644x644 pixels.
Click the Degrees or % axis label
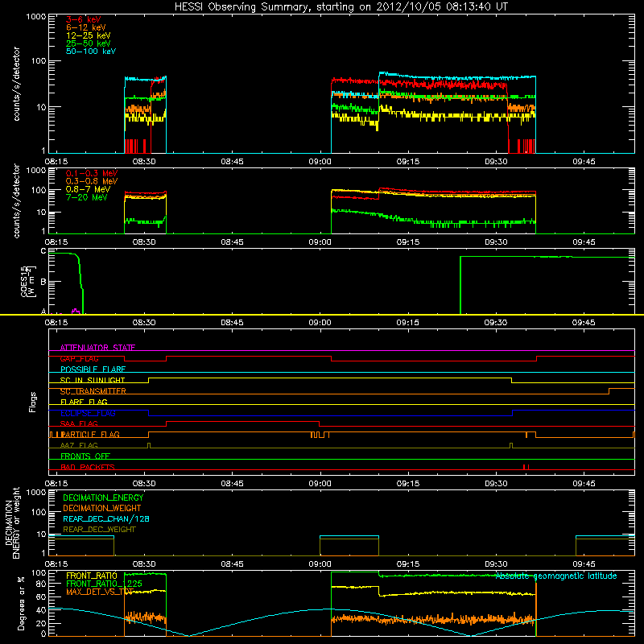(x=21, y=603)
